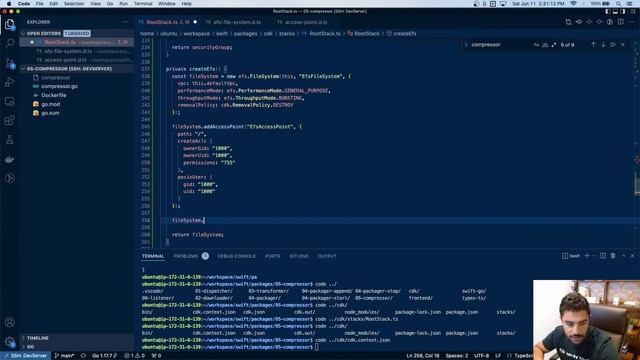Toggle the primary sidebar layout icon in the title bar

coord(608,11)
